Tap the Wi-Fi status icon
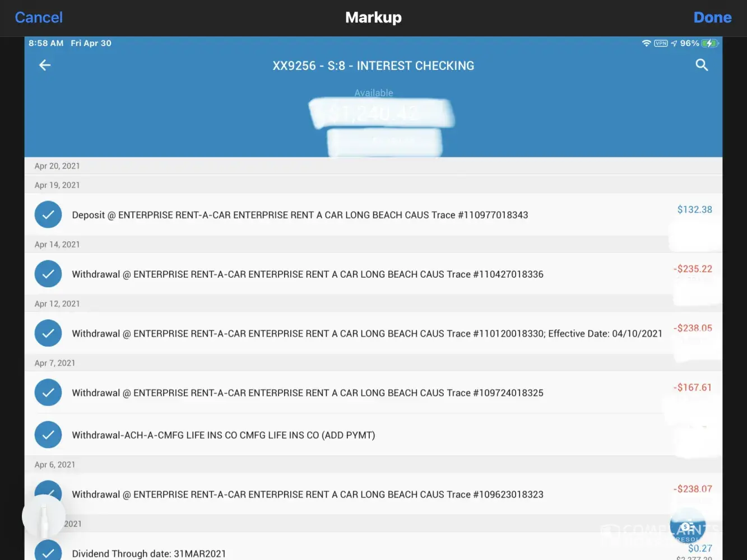 (x=646, y=43)
